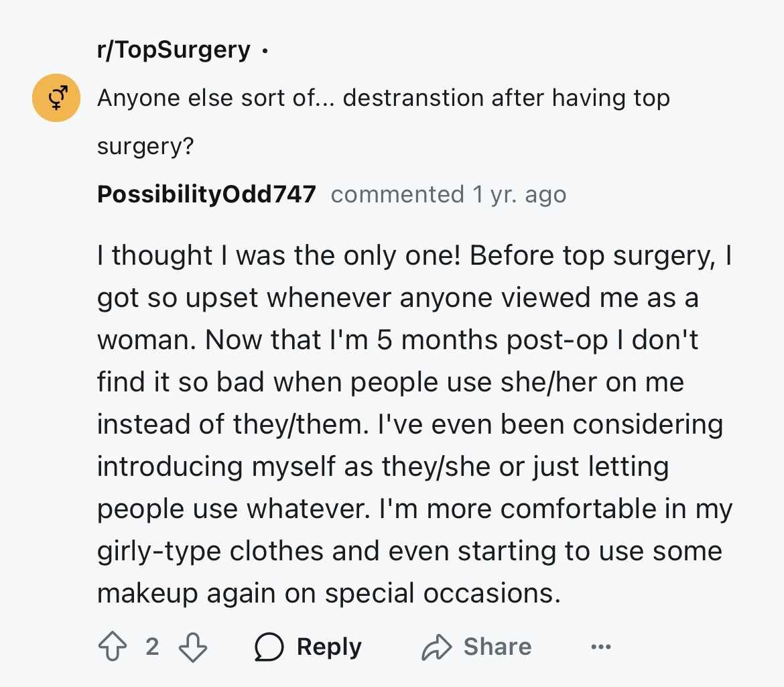Click the r/TopSurgery community avatar icon
The image size is (784, 687).
tap(56, 98)
